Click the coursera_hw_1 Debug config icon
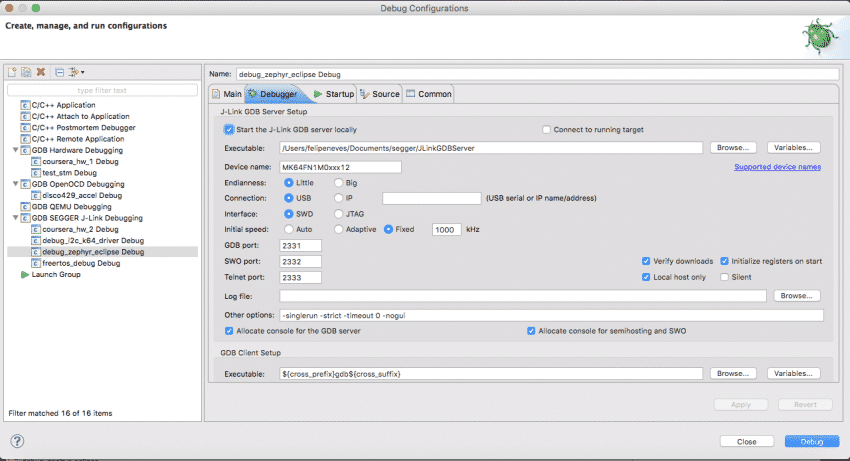 click(x=36, y=162)
